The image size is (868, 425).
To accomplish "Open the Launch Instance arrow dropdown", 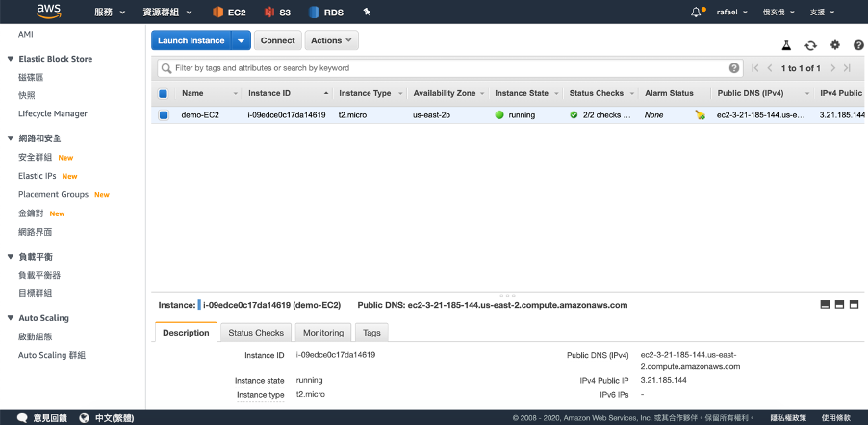I will click(242, 40).
